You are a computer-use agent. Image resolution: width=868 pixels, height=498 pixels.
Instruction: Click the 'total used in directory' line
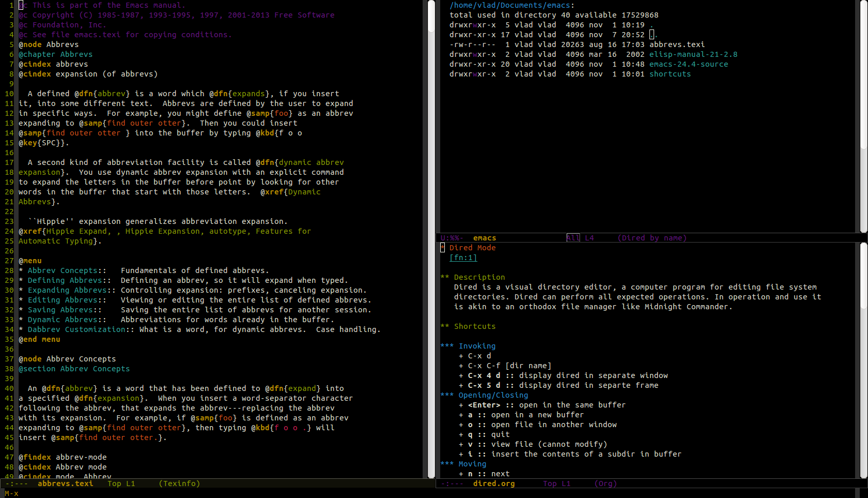coord(554,15)
